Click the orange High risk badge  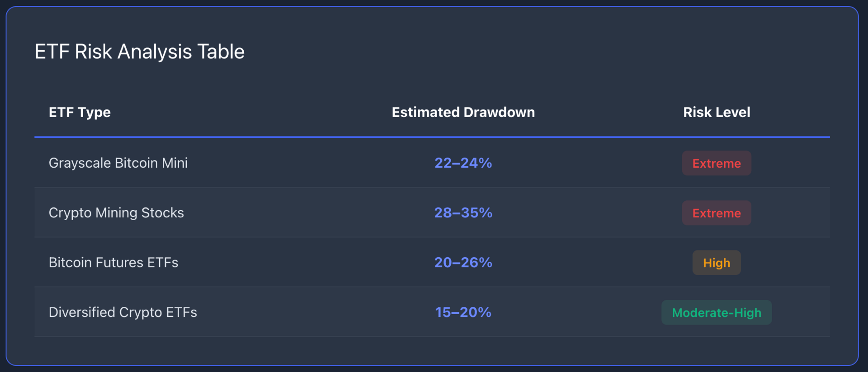pyautogui.click(x=717, y=263)
